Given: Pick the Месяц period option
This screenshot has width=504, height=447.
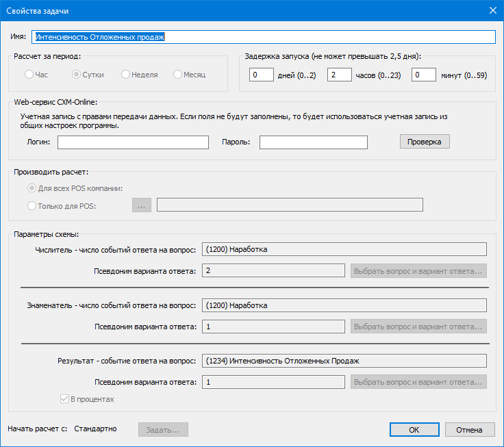Looking at the screenshot, I should pos(178,75).
